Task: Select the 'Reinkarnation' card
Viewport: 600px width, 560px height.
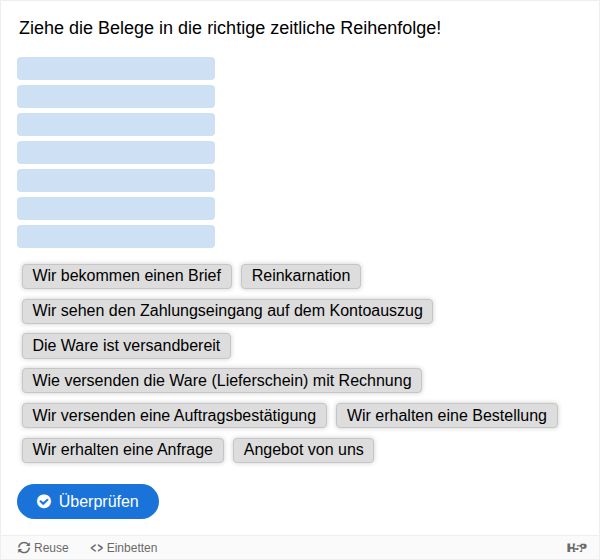Action: click(301, 276)
